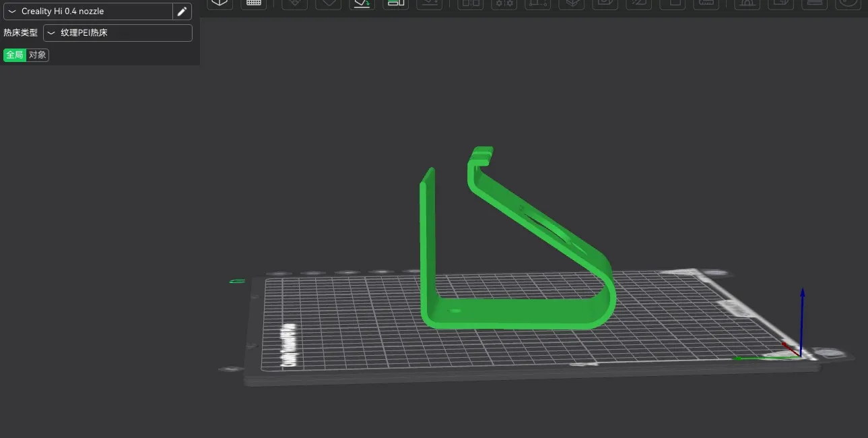868x438 pixels.
Task: Click the grid-pattern Add plate icon
Action: [254, 3]
